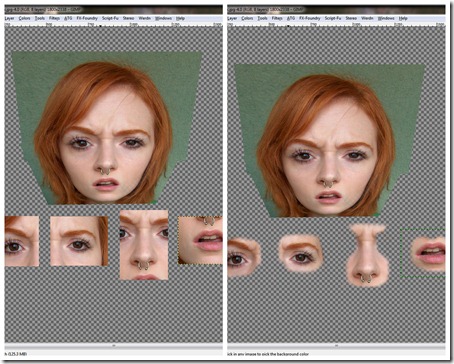The width and height of the screenshot is (454, 364).
Task: Select the feathered mouth cutout in the right window
Action: pyautogui.click(x=429, y=253)
